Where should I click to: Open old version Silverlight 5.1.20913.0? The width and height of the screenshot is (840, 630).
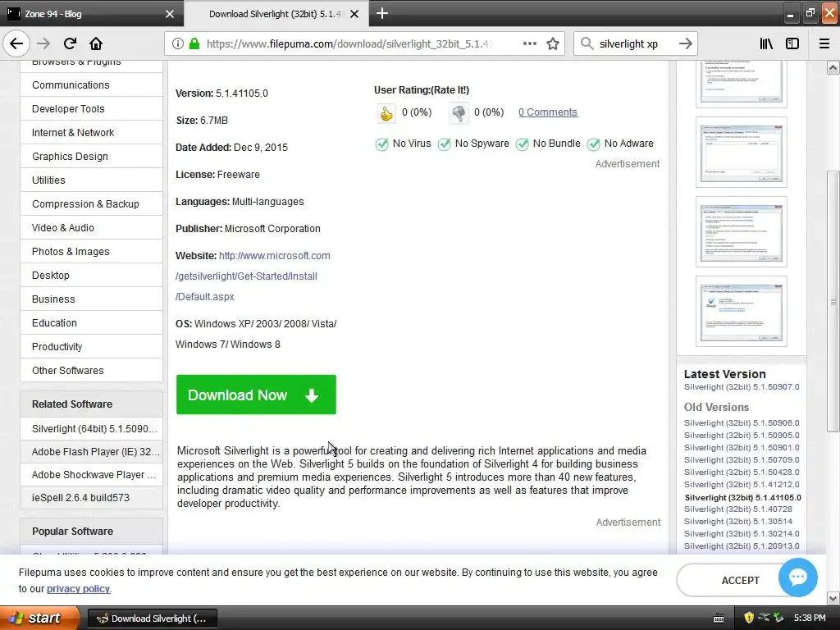(x=742, y=546)
